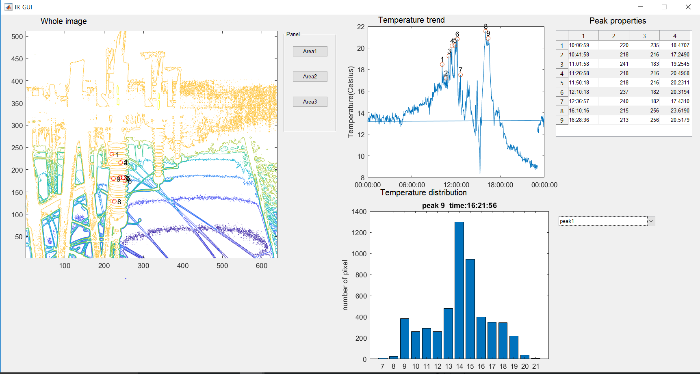
Task: Click the time cell 10:41:59 in the table
Action: (583, 54)
